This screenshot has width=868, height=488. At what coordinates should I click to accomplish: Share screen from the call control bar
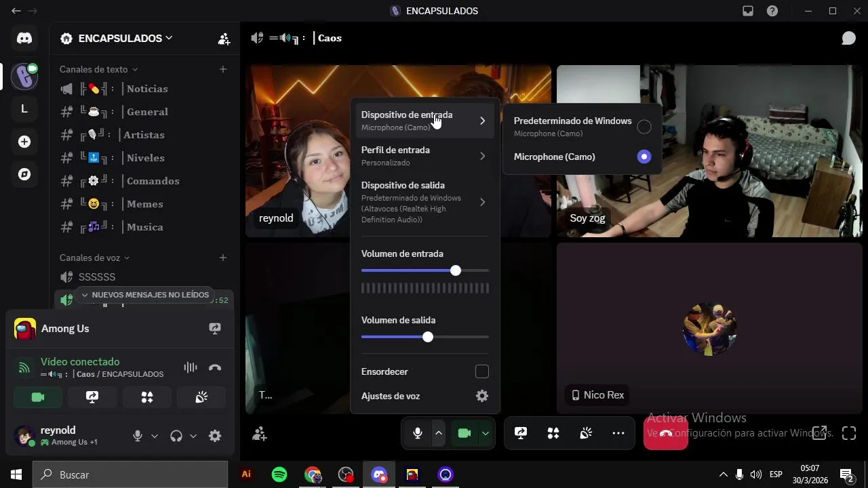(x=521, y=433)
